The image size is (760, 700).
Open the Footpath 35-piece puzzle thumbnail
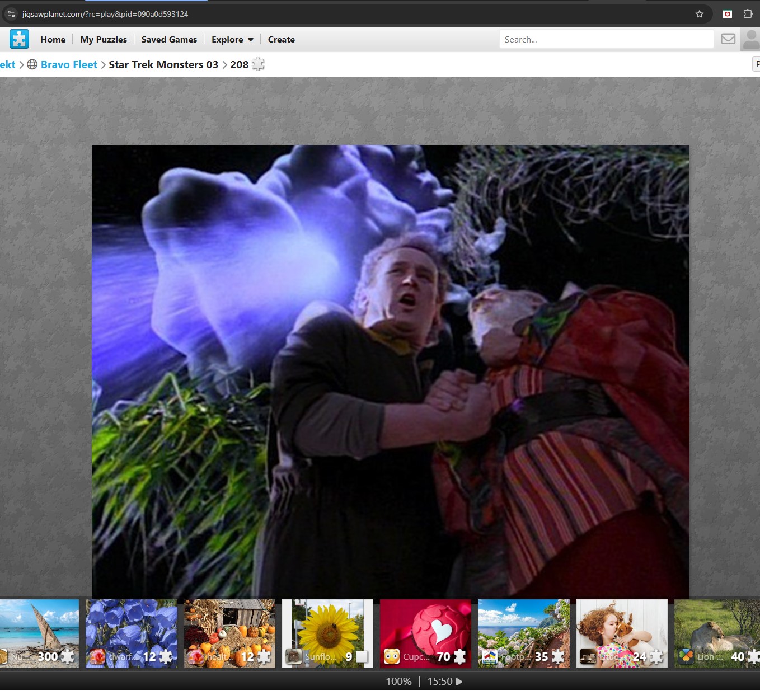pyautogui.click(x=524, y=633)
